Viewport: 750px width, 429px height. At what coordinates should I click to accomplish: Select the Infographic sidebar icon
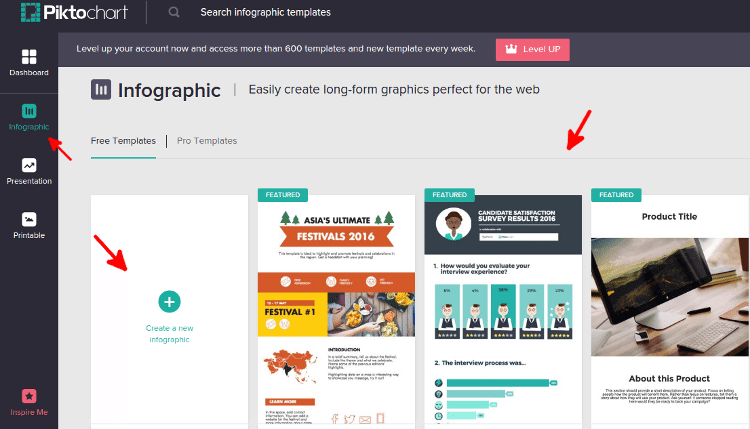coord(29,111)
